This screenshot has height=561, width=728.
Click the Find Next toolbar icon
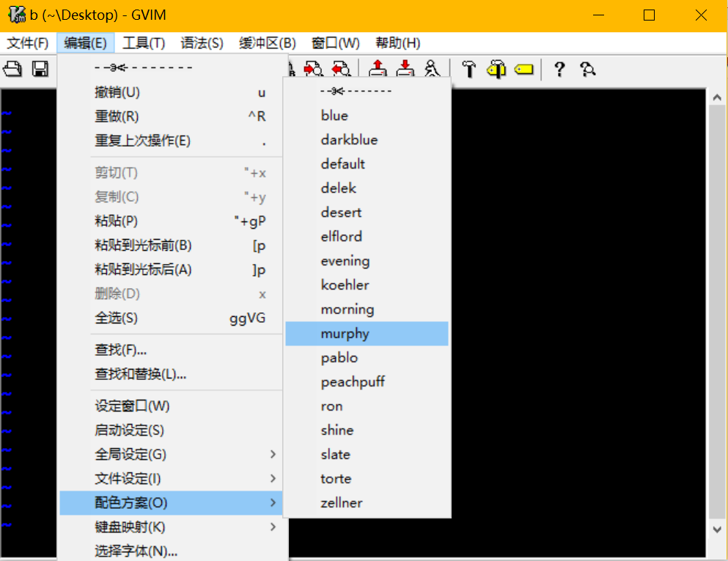tap(314, 69)
